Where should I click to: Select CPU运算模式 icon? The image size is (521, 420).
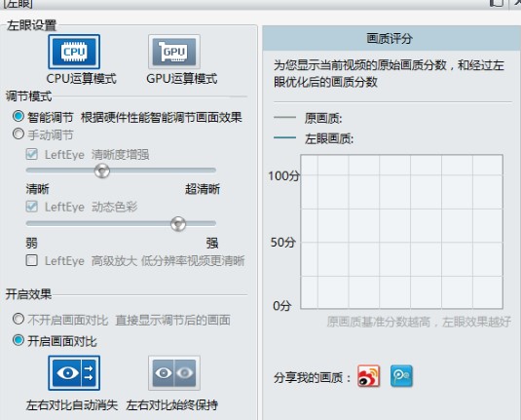pos(74,52)
